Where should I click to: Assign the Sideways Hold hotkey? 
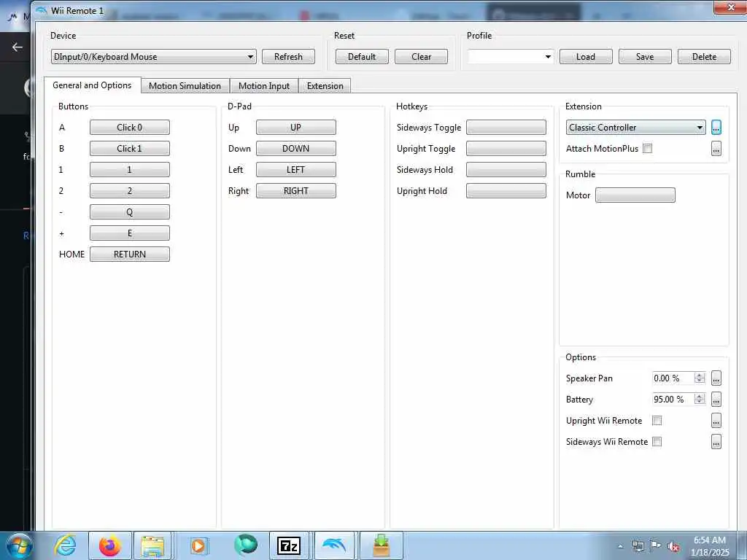(506, 169)
